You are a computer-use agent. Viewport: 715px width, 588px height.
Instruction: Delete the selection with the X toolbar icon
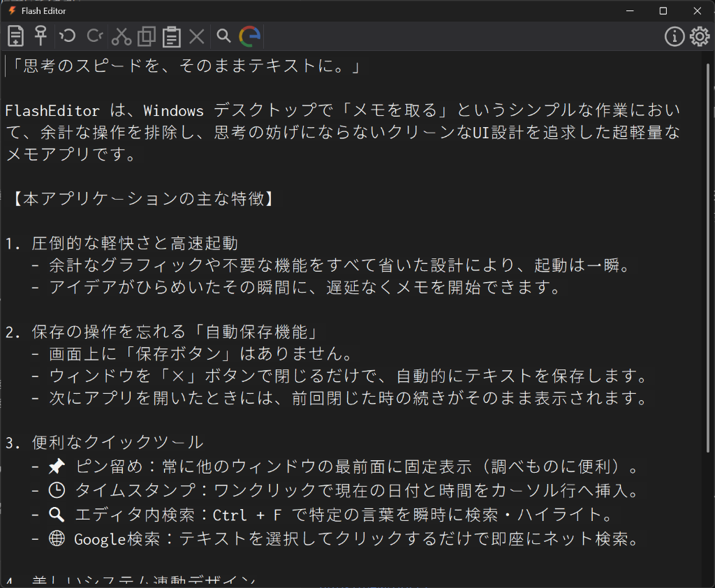pyautogui.click(x=196, y=36)
